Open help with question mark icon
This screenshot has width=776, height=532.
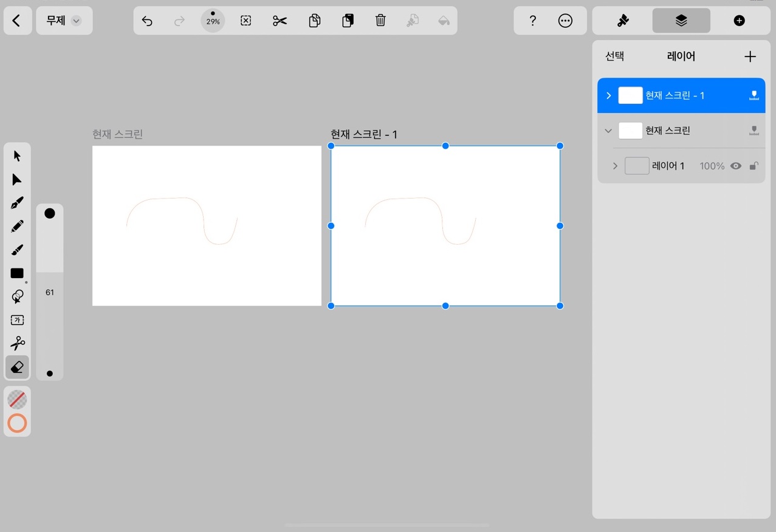pos(533,21)
